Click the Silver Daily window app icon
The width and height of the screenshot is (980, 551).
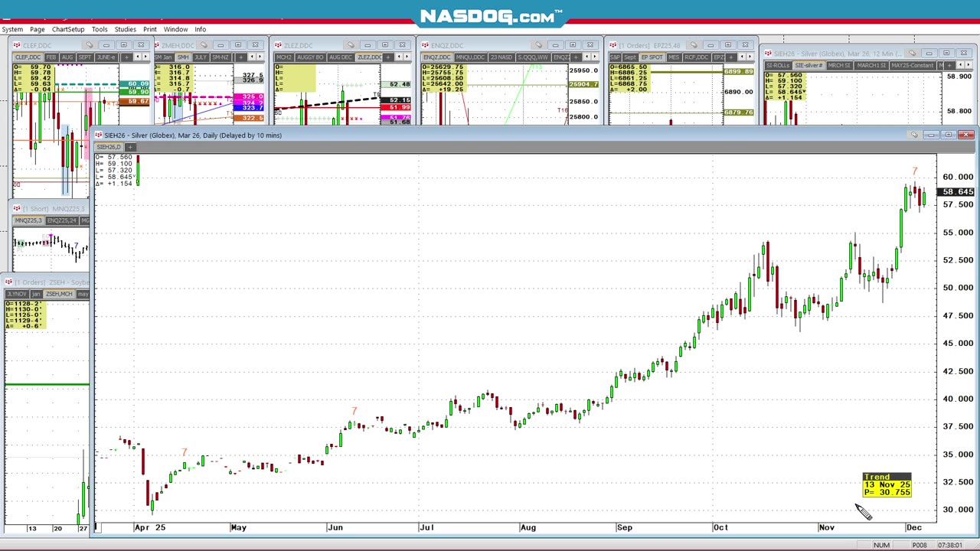[99, 135]
